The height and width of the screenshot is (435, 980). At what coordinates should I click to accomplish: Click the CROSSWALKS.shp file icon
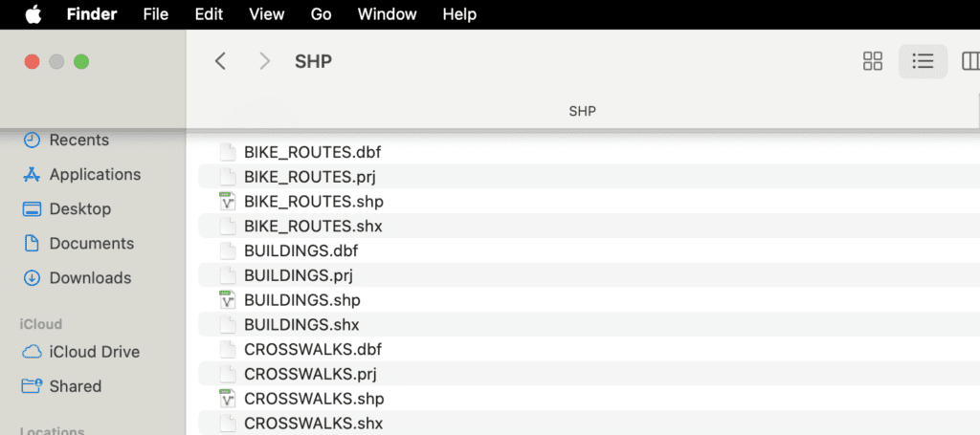click(x=227, y=399)
